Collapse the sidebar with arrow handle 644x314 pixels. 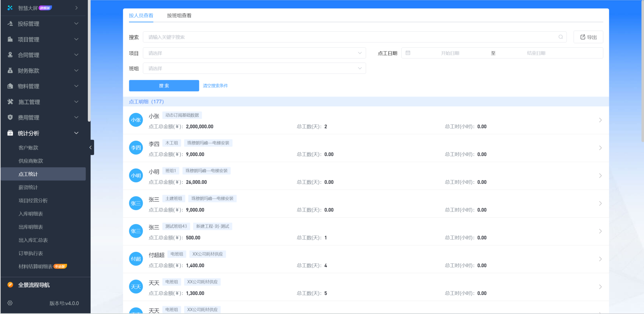(x=91, y=147)
